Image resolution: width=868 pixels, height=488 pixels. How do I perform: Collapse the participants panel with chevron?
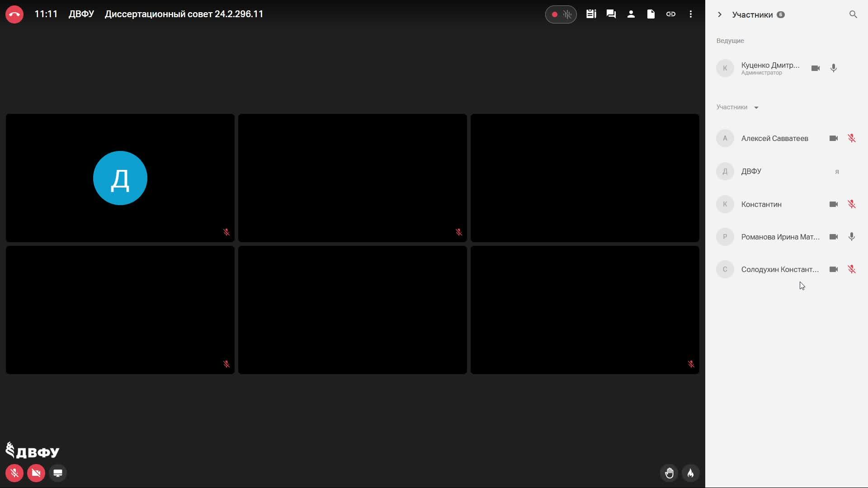(720, 14)
